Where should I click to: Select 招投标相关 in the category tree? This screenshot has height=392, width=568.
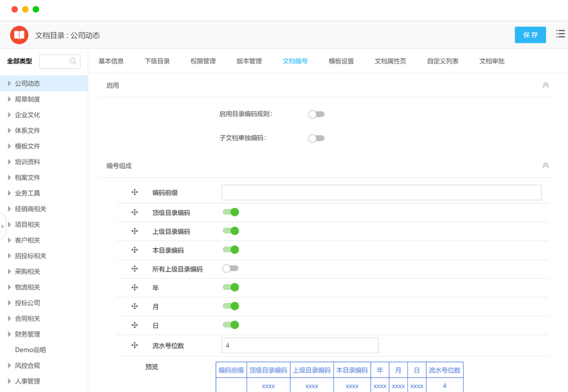(31, 255)
